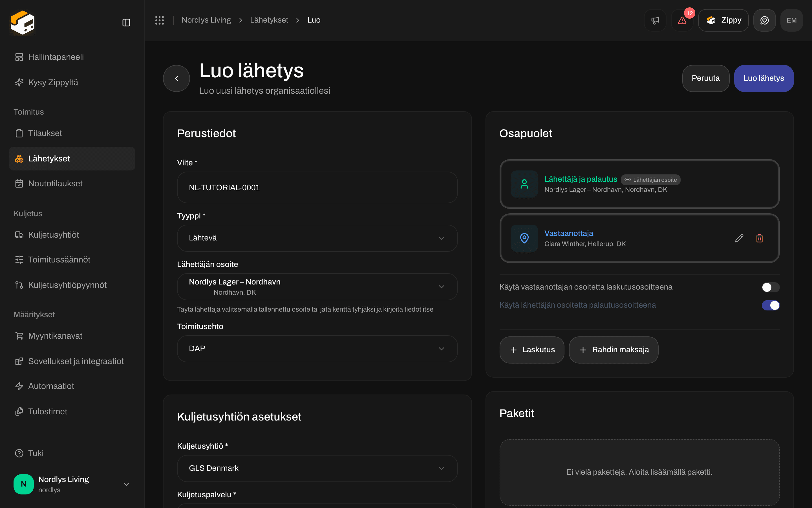Click the Vastaanottaja location pin icon
The width and height of the screenshot is (812, 508).
coord(524,238)
